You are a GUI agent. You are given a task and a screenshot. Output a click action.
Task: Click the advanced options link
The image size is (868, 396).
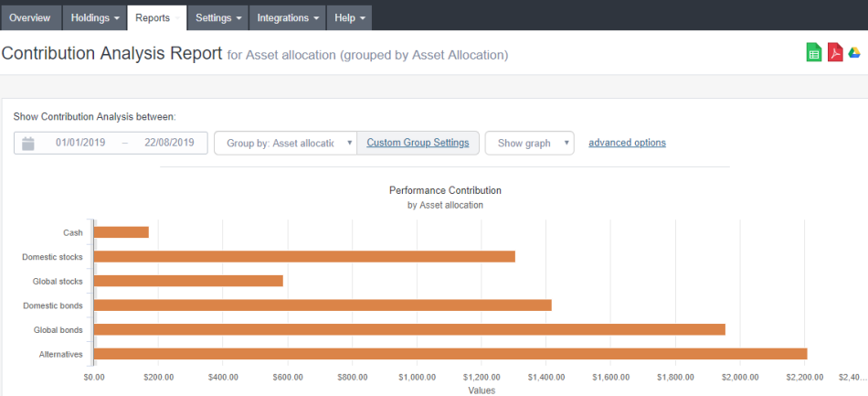pos(627,143)
